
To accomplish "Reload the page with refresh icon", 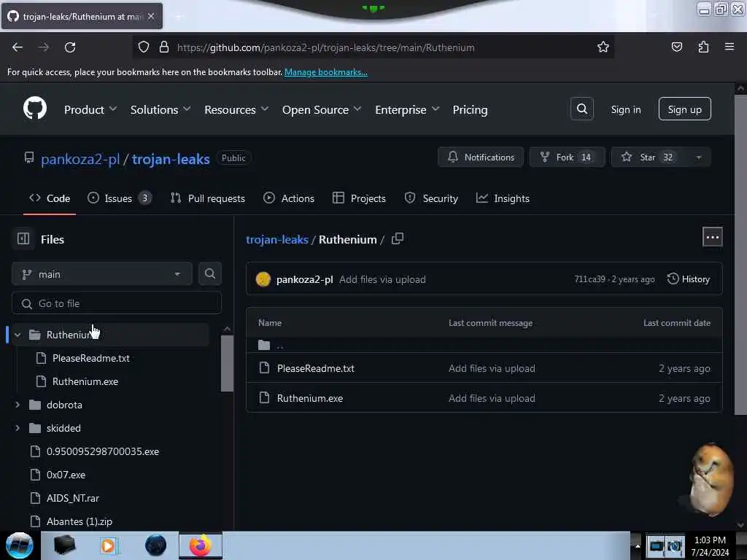I will (70, 47).
